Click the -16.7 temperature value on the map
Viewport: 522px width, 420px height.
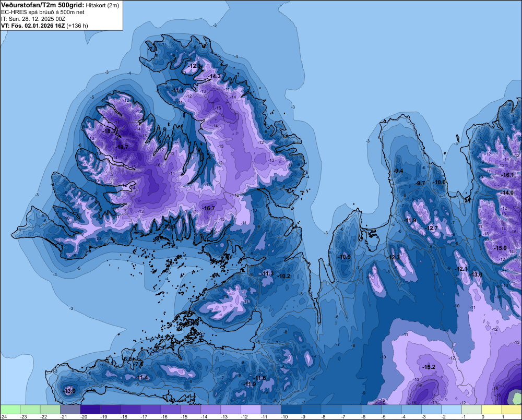coord(209,208)
